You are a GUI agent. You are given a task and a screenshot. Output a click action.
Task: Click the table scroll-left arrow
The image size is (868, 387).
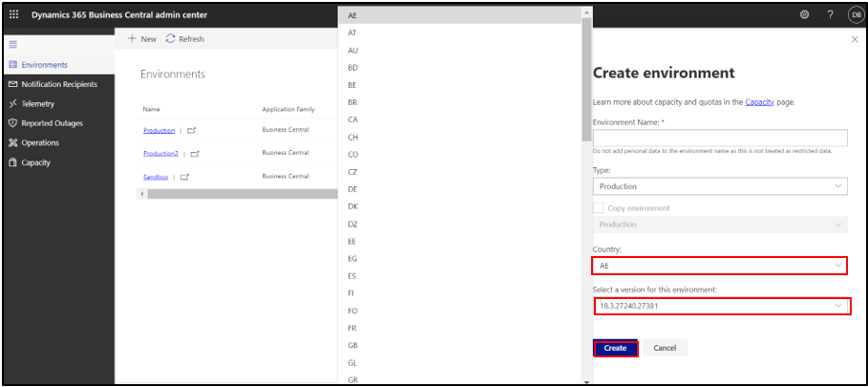(x=142, y=194)
